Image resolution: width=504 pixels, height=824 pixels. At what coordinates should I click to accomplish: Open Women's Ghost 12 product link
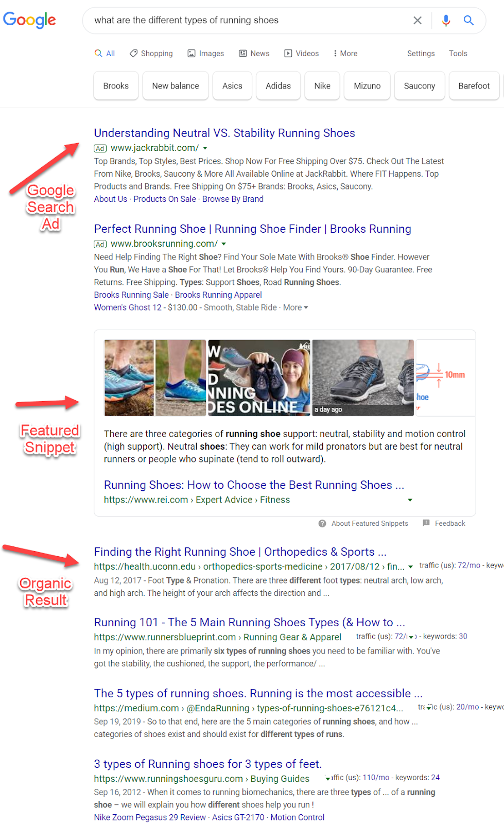click(x=128, y=307)
